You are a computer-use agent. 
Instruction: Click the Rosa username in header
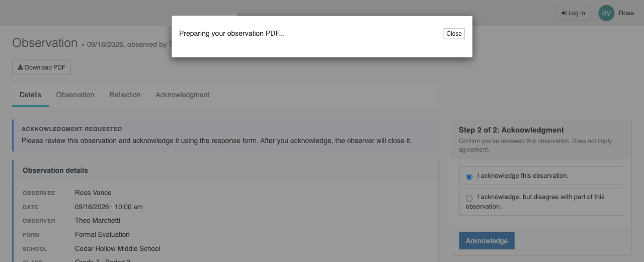(626, 13)
